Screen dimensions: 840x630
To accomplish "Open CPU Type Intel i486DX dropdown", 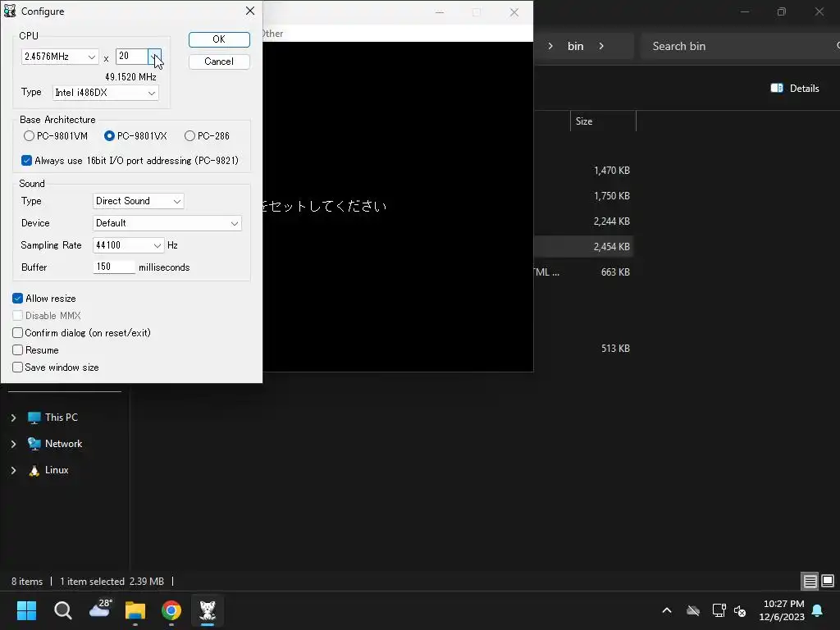I will [x=106, y=93].
